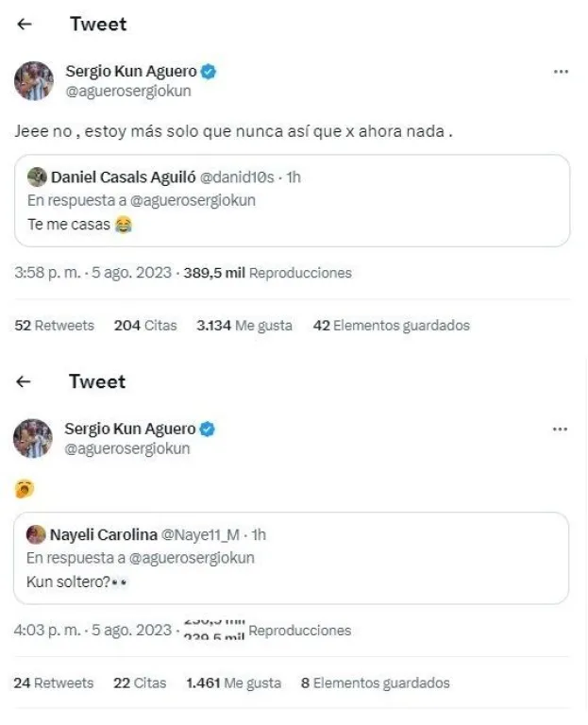Open the three-dot menu on second tweet
The width and height of the screenshot is (588, 725).
[x=560, y=430]
